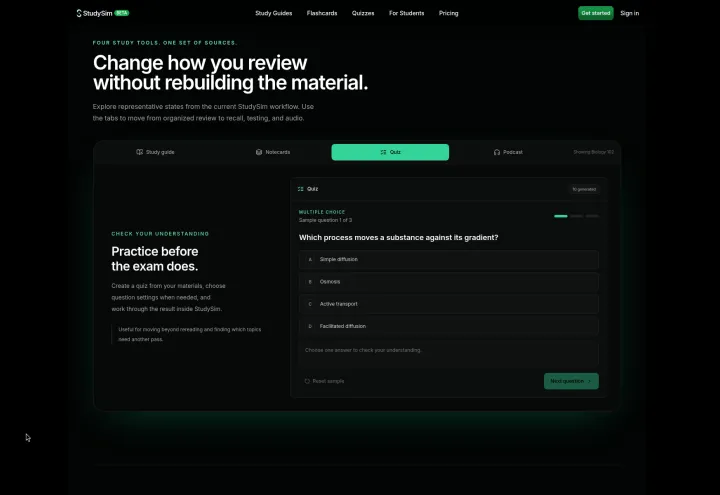Click the StudySim logo icon
This screenshot has height=495, width=720.
[x=79, y=13]
